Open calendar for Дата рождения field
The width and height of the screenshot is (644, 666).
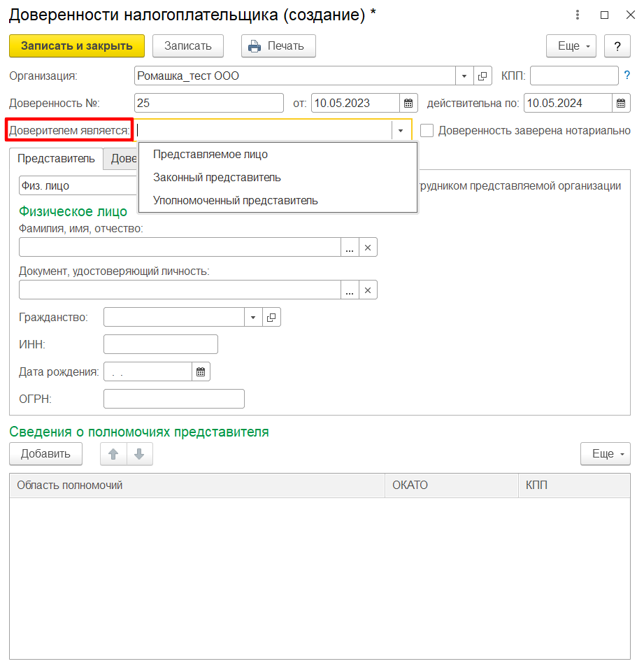pyautogui.click(x=201, y=372)
